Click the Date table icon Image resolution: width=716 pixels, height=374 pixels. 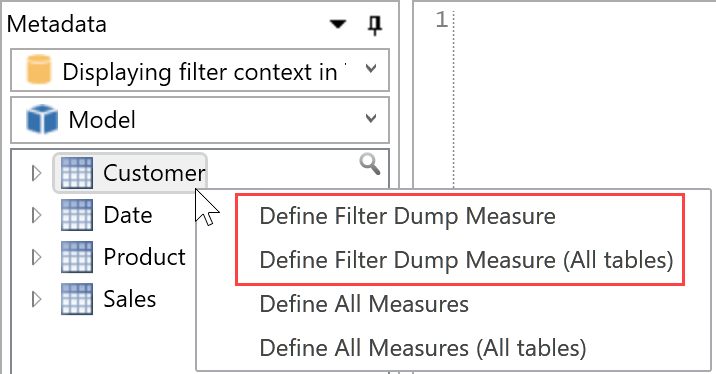(x=77, y=215)
